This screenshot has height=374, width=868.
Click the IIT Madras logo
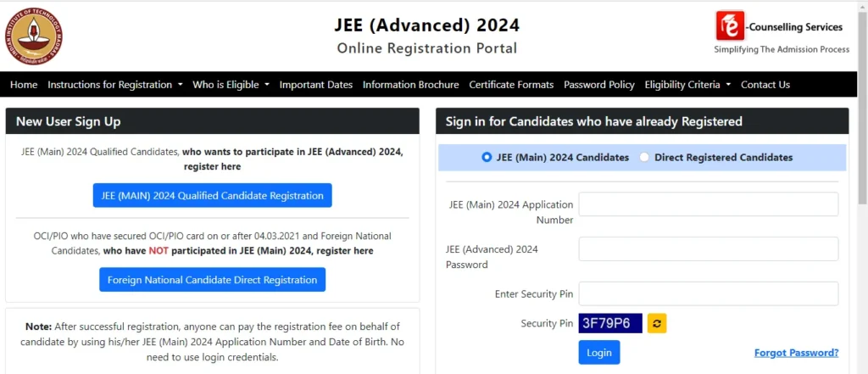[34, 36]
